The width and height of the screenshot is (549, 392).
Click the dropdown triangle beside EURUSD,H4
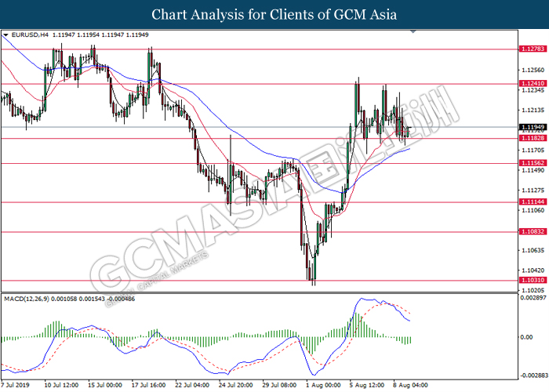coord(5,35)
